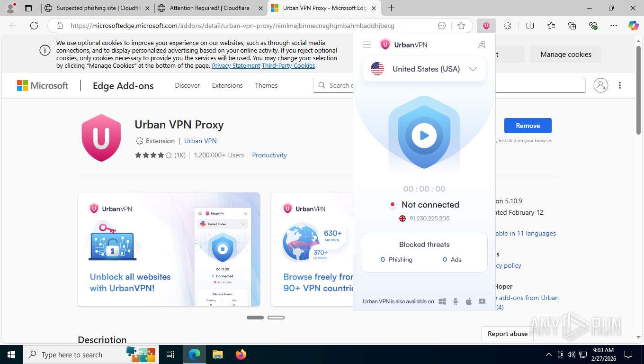Select the first carousel indicator
This screenshot has height=364, width=644.
pyautogui.click(x=255, y=318)
